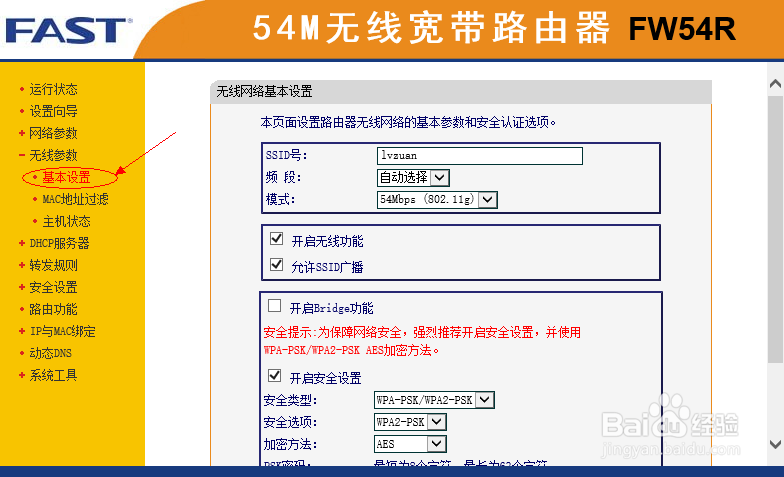Toggle 允许SSID广播 checkbox
Image resolution: width=784 pixels, height=477 pixels.
[x=276, y=264]
